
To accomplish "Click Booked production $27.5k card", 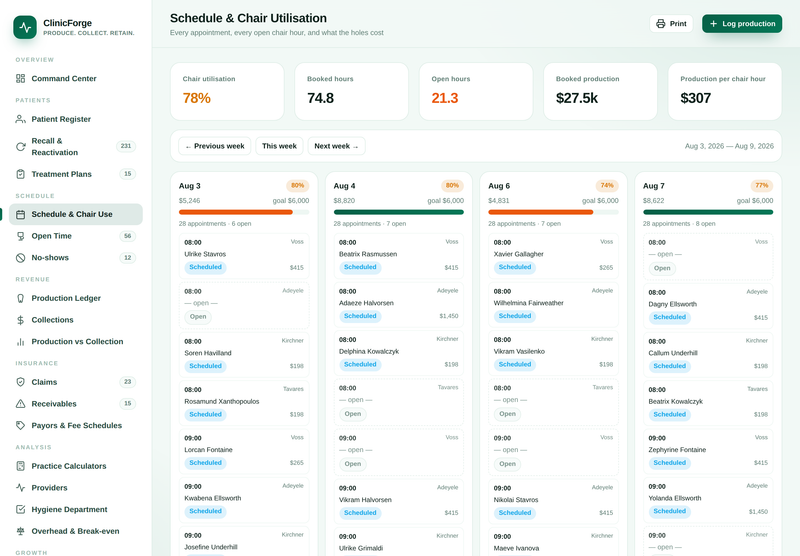I will pos(601,91).
